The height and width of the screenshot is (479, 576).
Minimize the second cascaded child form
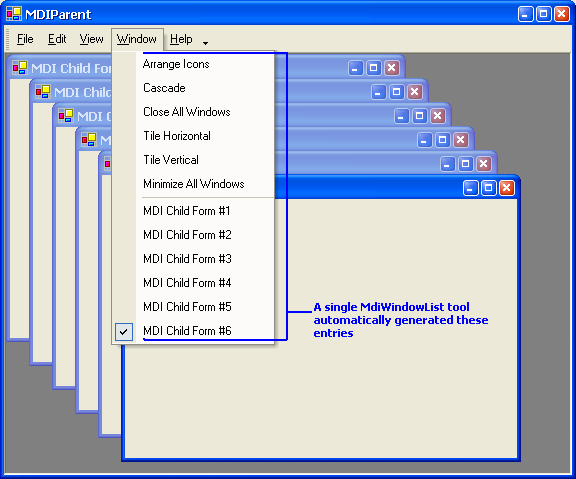point(378,92)
